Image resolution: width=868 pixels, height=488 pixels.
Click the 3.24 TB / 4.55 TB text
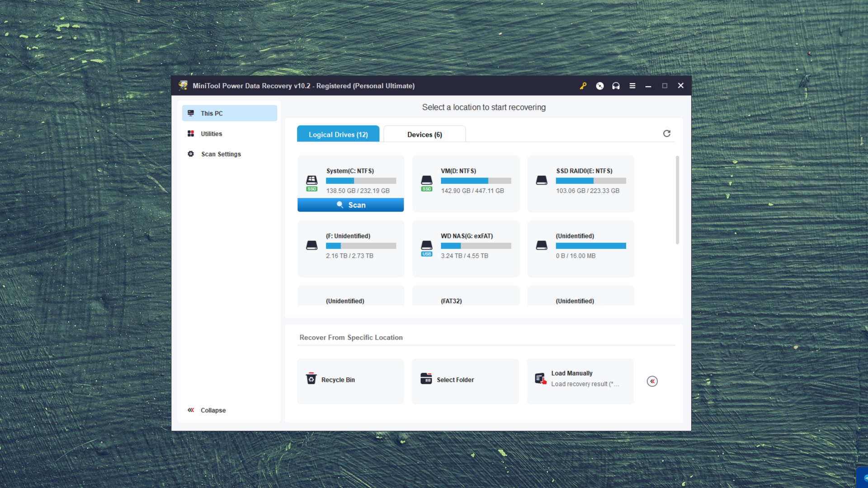465,256
